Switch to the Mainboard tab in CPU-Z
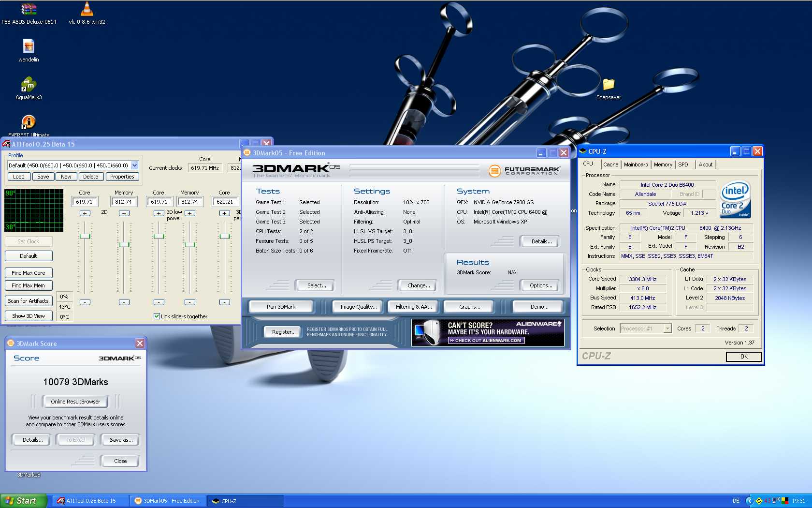Viewport: 812px width, 508px height. (x=636, y=164)
